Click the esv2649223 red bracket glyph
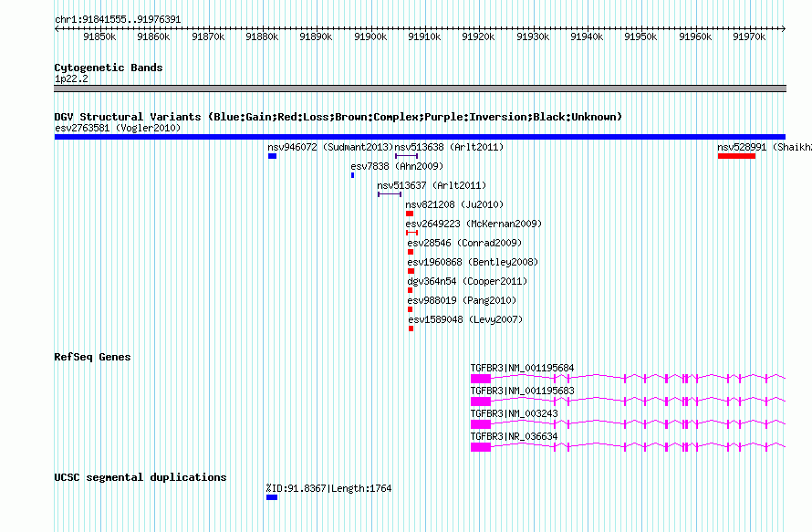The height and width of the screenshot is (532, 812). click(x=411, y=233)
